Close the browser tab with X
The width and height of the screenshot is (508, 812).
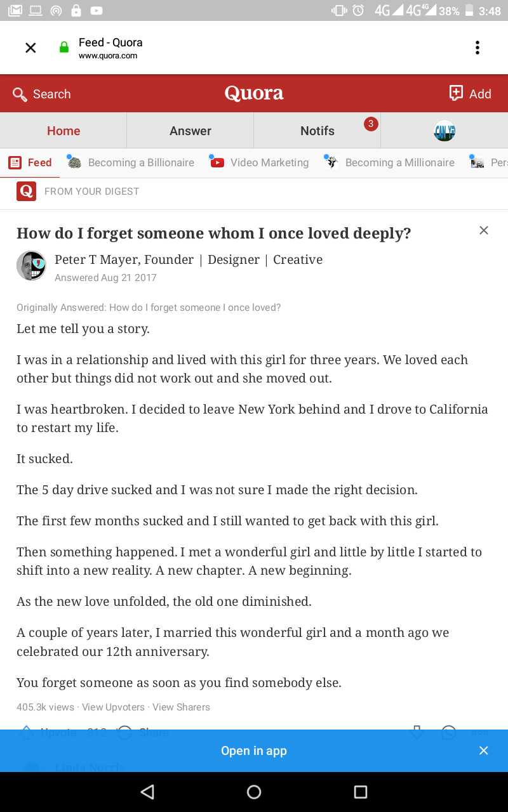coord(30,48)
